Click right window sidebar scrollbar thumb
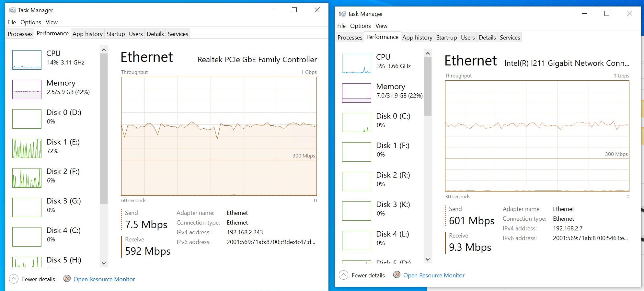 coord(428,87)
